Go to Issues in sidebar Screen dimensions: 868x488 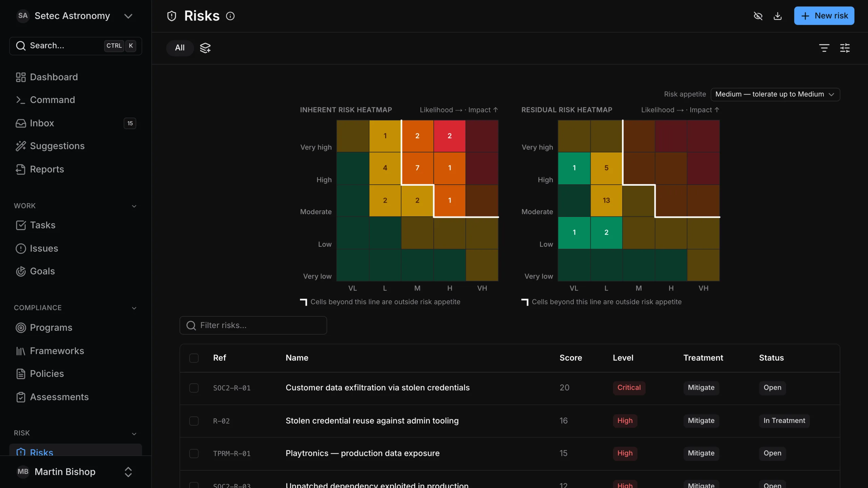pyautogui.click(x=75, y=248)
